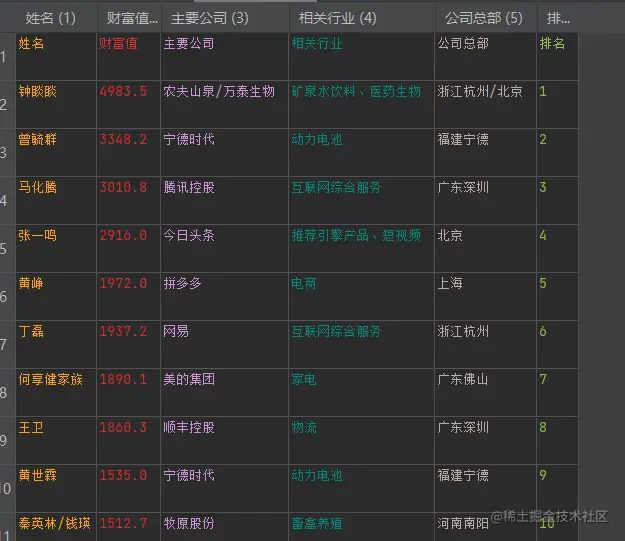Select the cell 网易

(x=224, y=344)
